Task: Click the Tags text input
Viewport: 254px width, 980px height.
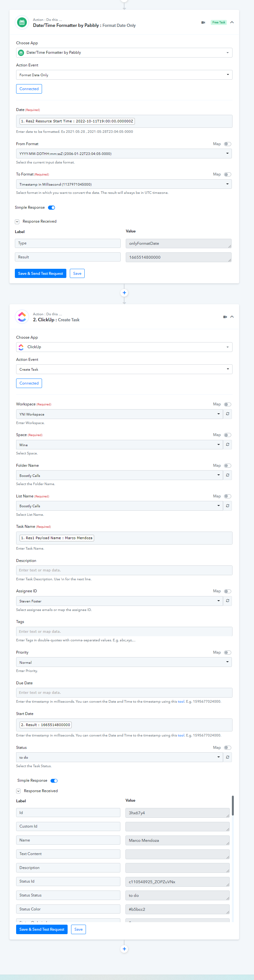Action: click(x=124, y=632)
